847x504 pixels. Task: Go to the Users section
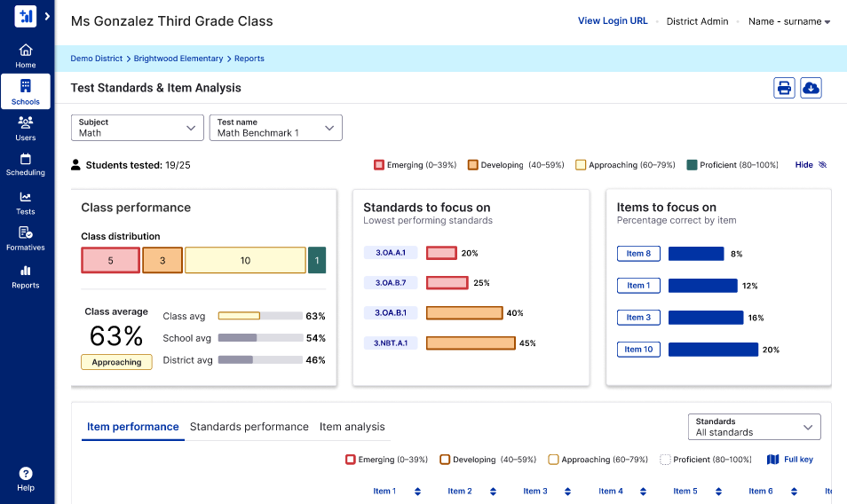[x=26, y=129]
